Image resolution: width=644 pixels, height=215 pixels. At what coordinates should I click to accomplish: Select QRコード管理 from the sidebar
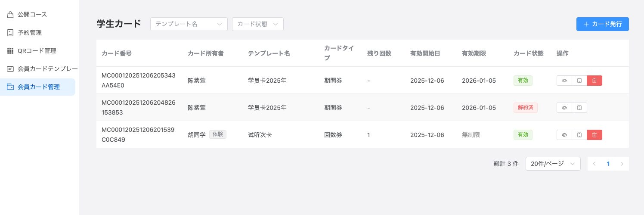(37, 51)
